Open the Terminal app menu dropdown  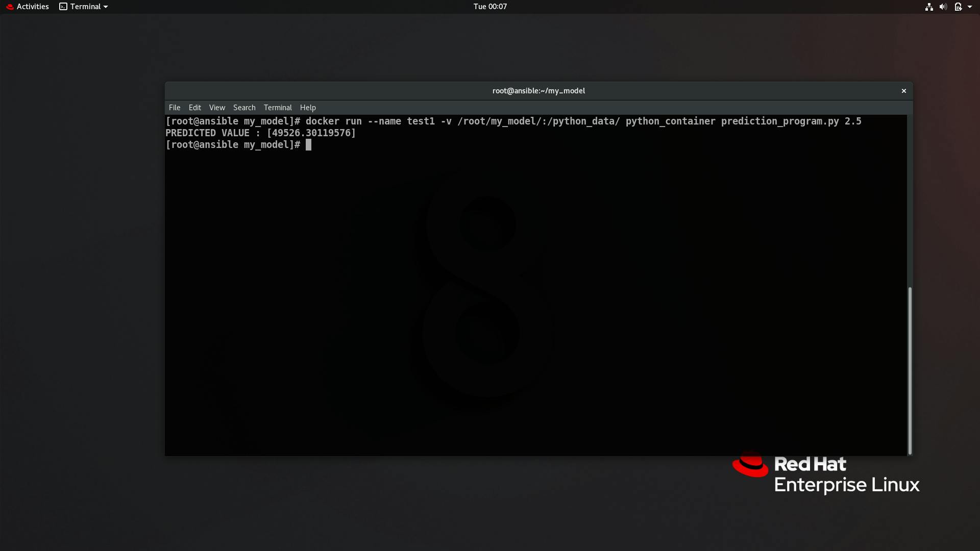(x=84, y=7)
